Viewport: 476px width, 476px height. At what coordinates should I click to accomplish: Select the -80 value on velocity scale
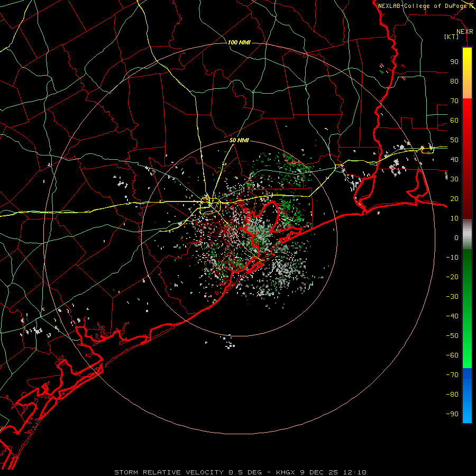tap(452, 395)
